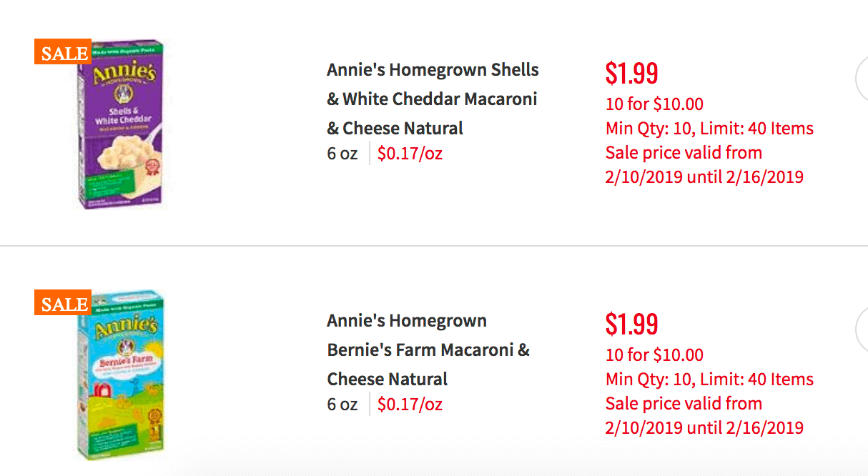
Task: Click the sale validity dates for Bernie's Farm
Action: click(x=704, y=415)
